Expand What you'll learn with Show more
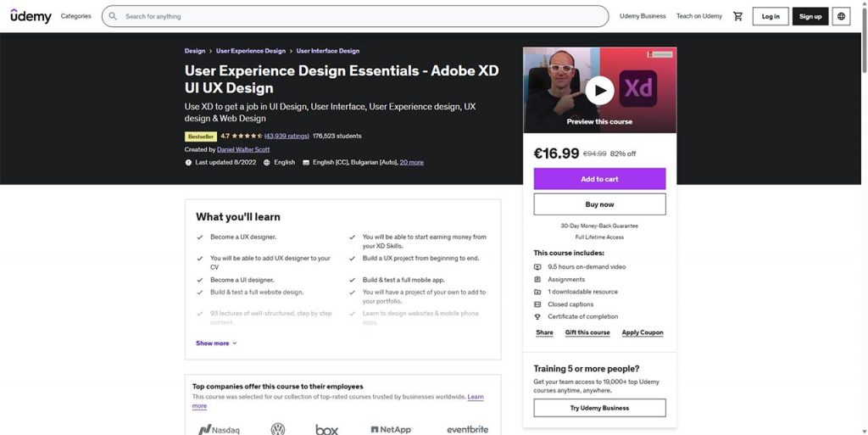The image size is (868, 435). coord(216,343)
